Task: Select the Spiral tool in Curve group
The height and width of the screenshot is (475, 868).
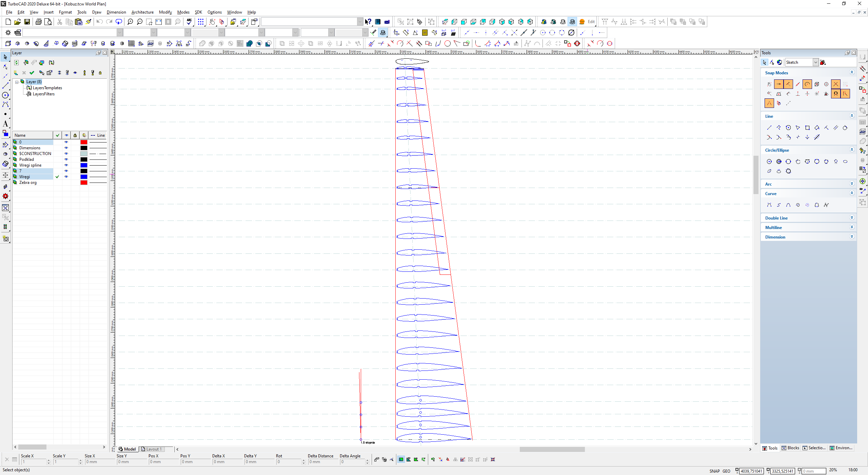Action: pos(798,205)
